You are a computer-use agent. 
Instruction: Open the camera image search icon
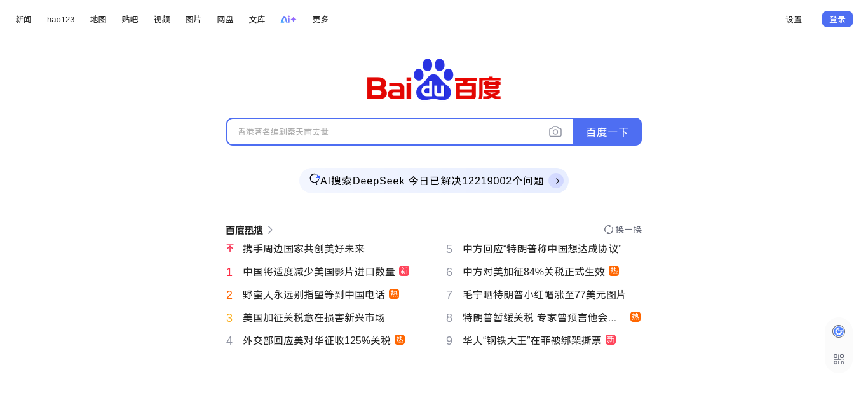coord(555,132)
